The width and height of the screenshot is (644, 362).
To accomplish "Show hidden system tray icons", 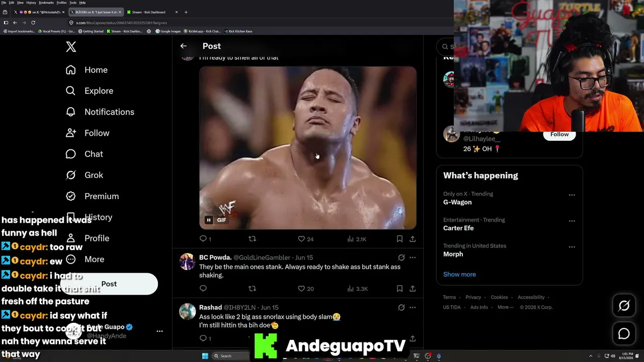I will 591,356.
